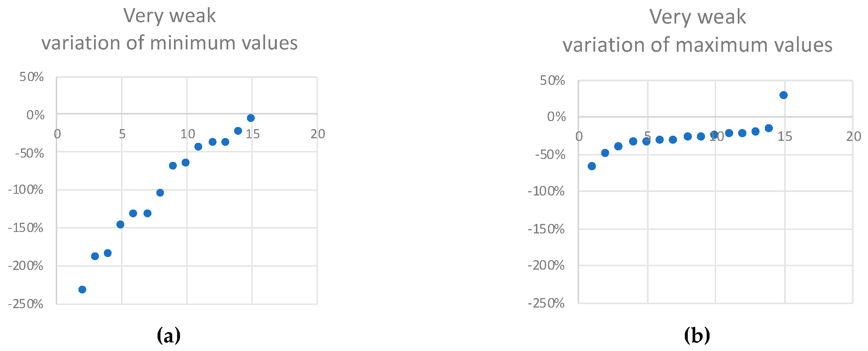Select x-axis label 15 in chart (b)
The height and width of the screenshot is (351, 868).
pyautogui.click(x=784, y=137)
